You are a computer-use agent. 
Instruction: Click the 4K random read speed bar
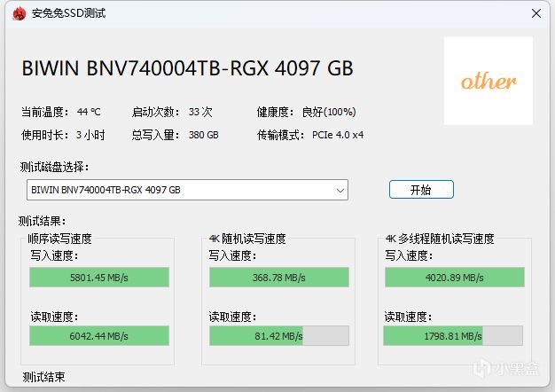coord(278,336)
